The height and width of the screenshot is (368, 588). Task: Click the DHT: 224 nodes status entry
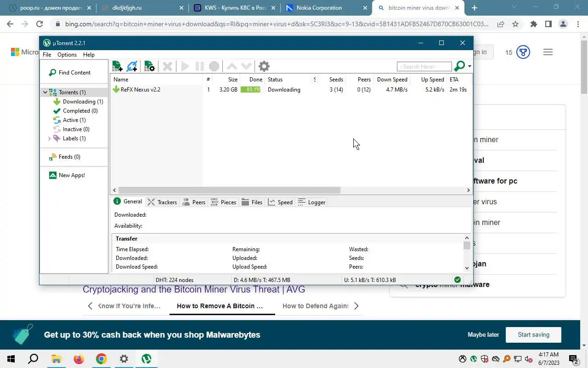(175, 280)
